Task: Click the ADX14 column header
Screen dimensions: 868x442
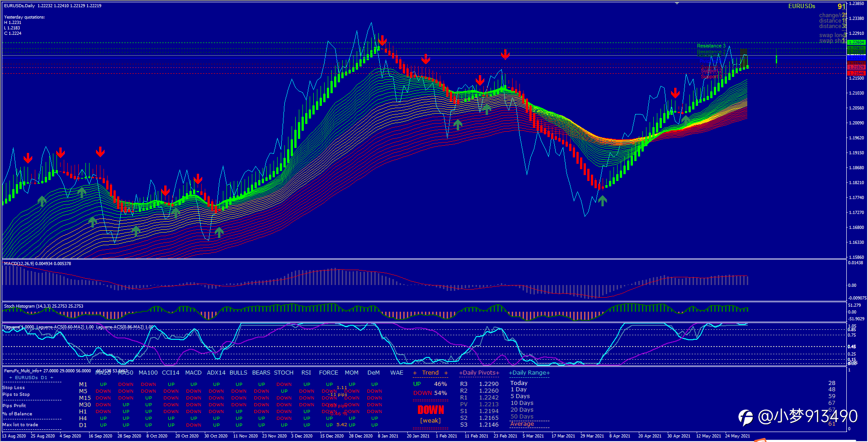Action: [216, 373]
